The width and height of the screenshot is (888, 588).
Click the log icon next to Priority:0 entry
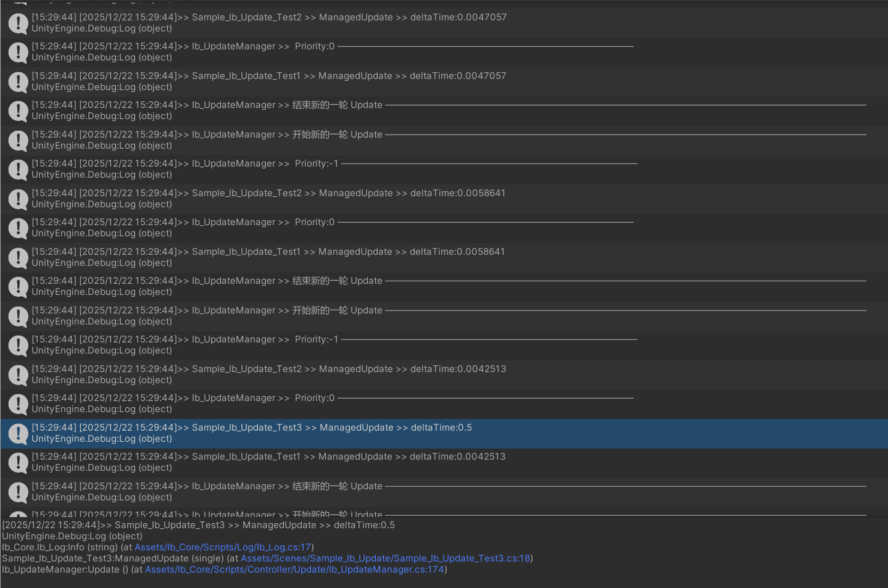[17, 52]
